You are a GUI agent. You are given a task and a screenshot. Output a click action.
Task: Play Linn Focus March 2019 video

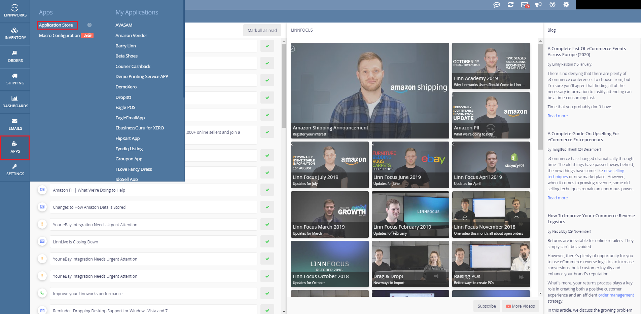[x=330, y=214]
